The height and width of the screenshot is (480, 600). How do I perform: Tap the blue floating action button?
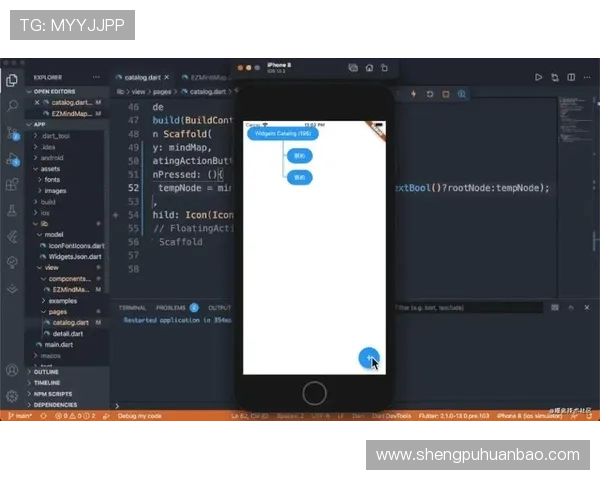(x=369, y=358)
